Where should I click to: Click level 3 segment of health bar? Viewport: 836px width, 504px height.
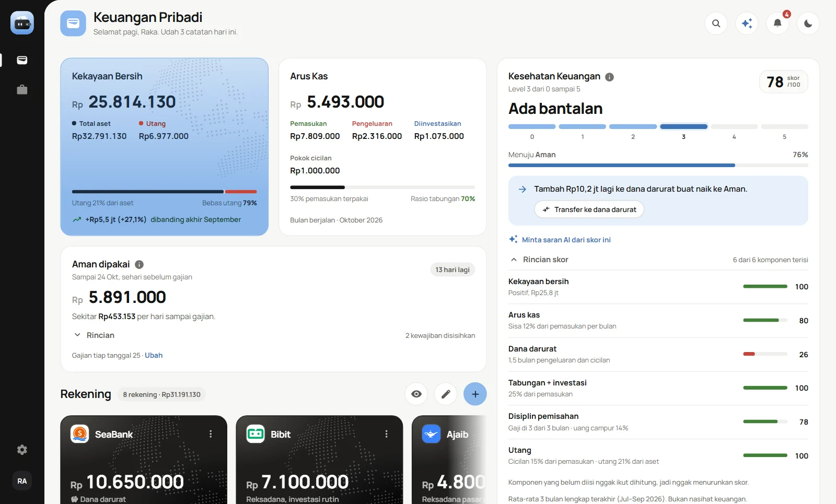coord(683,127)
